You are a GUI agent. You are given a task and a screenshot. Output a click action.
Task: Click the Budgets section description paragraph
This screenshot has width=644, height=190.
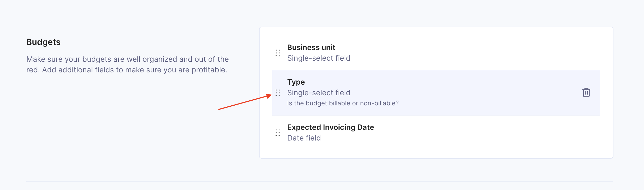tap(128, 64)
